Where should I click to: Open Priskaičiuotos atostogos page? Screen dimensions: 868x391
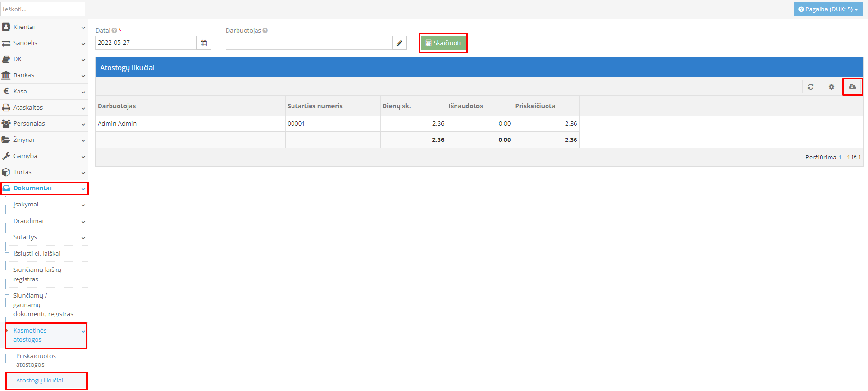36,360
